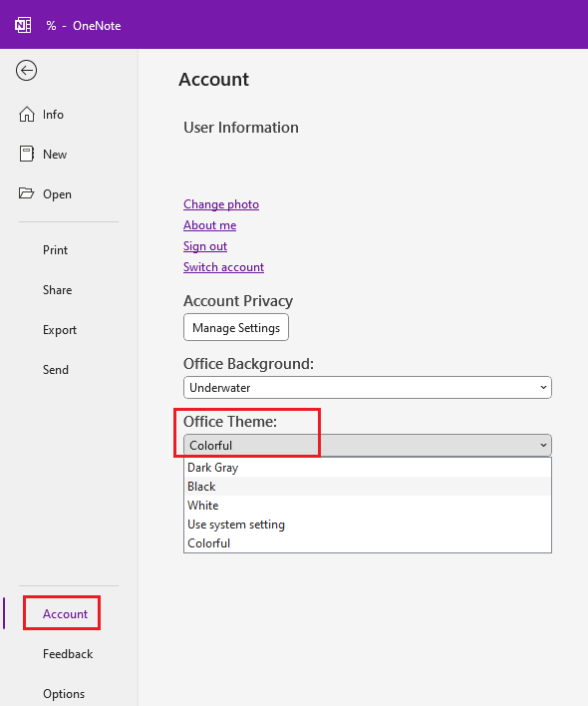The width and height of the screenshot is (588, 706).
Task: Collapse the Office Theme combo box
Action: click(x=368, y=446)
